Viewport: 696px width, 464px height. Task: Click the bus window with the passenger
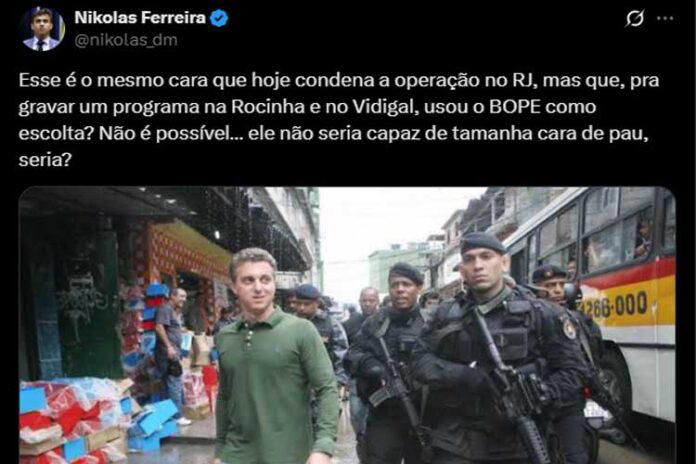click(x=638, y=240)
